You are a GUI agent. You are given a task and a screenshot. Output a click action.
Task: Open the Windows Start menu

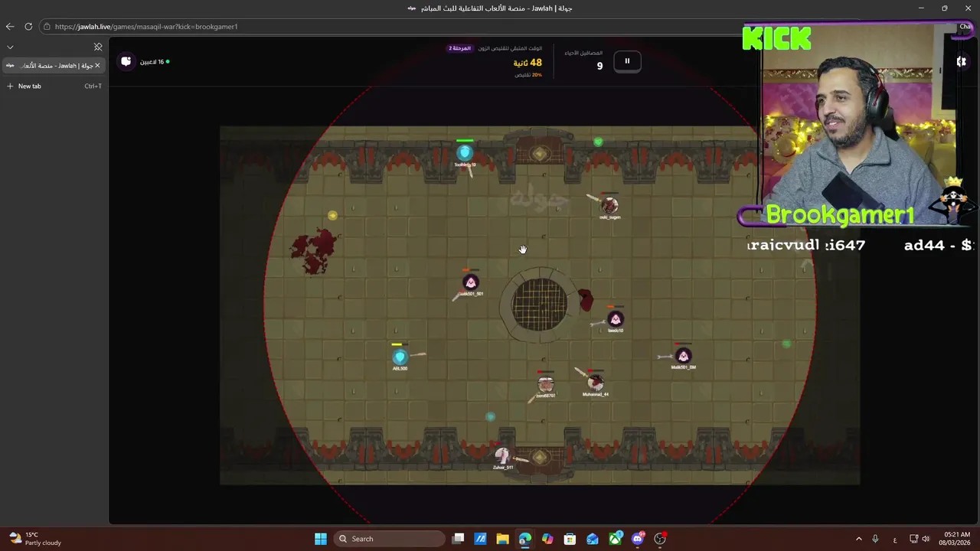pos(321,539)
